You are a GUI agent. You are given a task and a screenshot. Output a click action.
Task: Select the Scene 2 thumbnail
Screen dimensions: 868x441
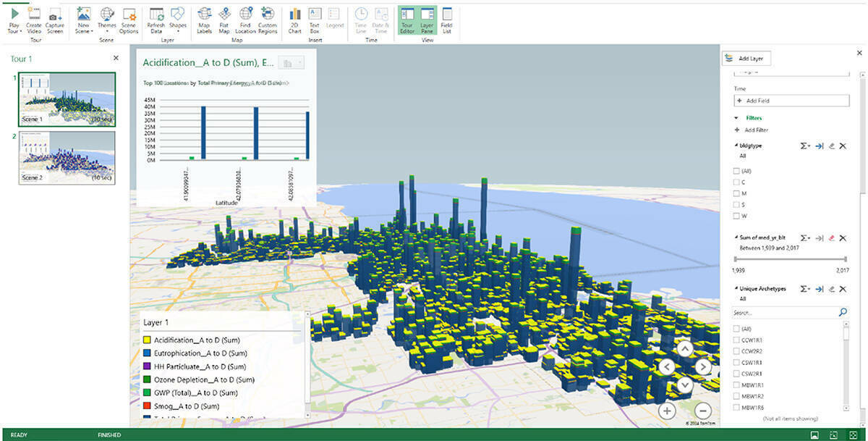click(67, 157)
